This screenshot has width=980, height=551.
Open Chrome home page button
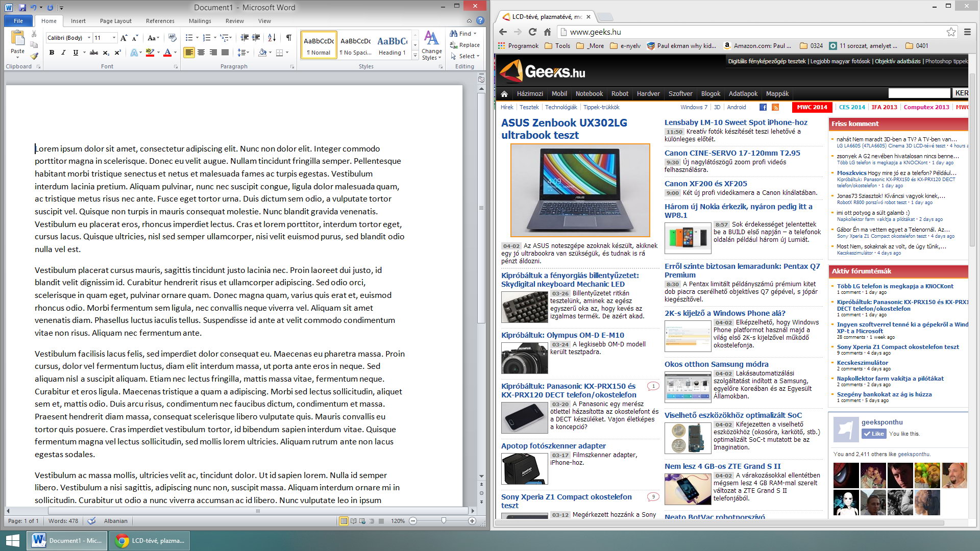click(547, 32)
